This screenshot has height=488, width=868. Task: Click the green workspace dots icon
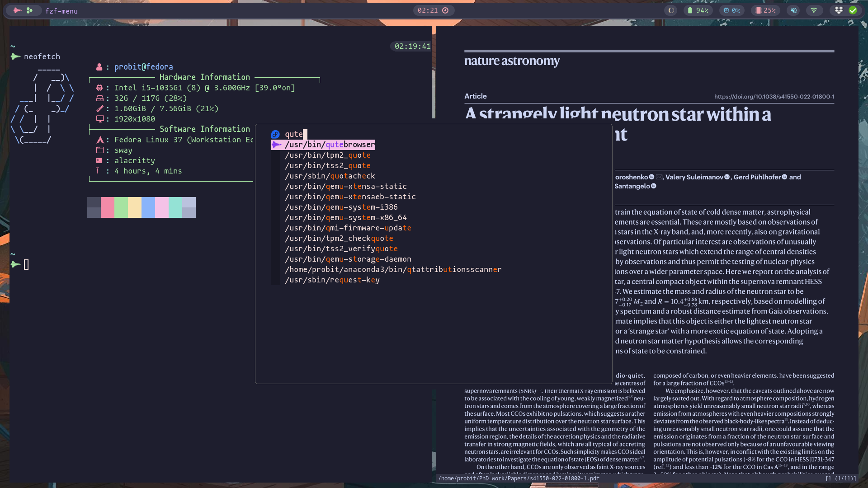click(x=29, y=10)
